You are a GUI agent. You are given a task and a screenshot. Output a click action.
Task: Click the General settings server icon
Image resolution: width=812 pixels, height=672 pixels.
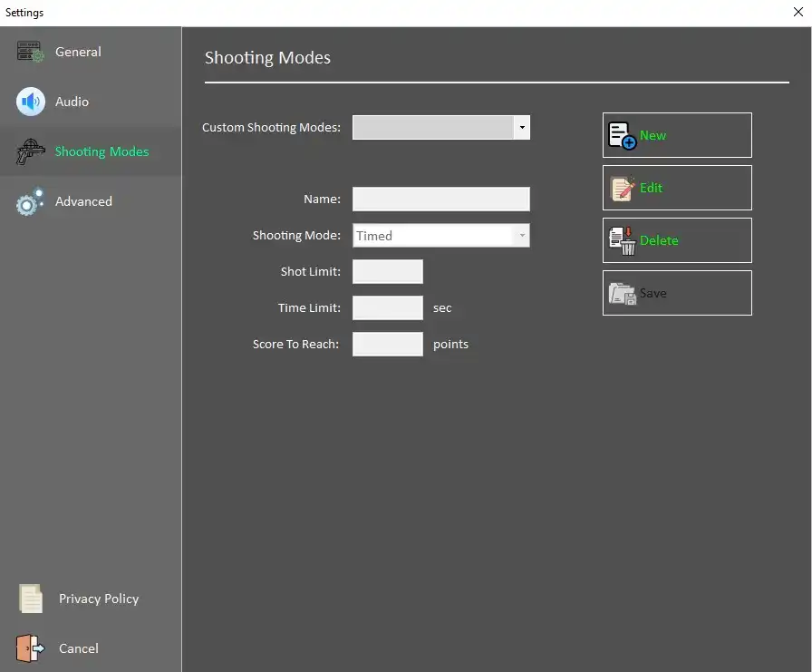(30, 52)
